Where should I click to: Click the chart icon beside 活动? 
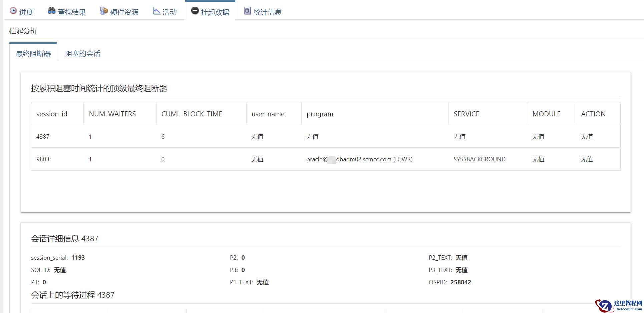tap(156, 11)
